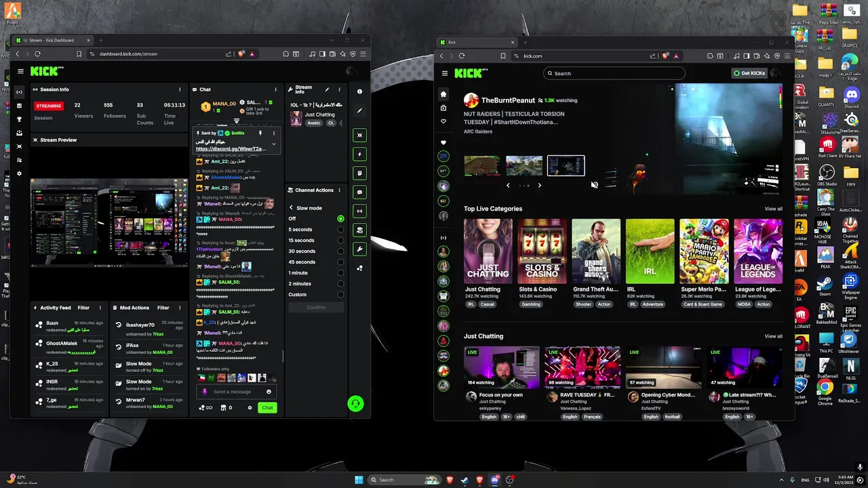The width and height of the screenshot is (868, 488).
Task: Open the hamburger menu in Kick Dashboard
Action: click(x=20, y=71)
